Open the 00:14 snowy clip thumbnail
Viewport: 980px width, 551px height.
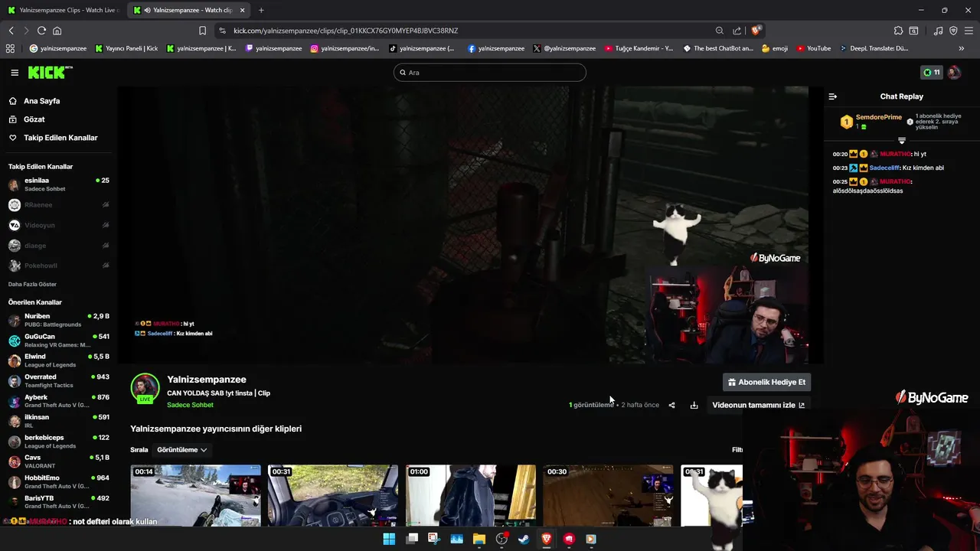[x=195, y=495]
